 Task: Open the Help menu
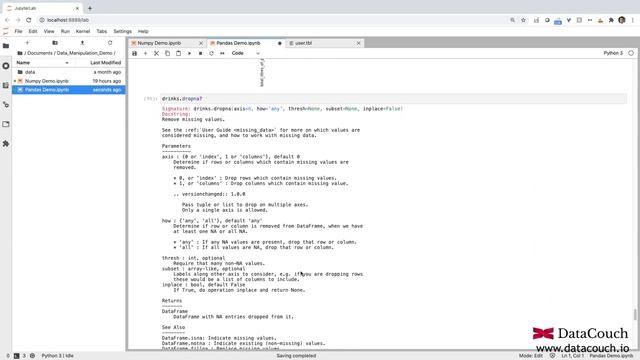coord(143,31)
